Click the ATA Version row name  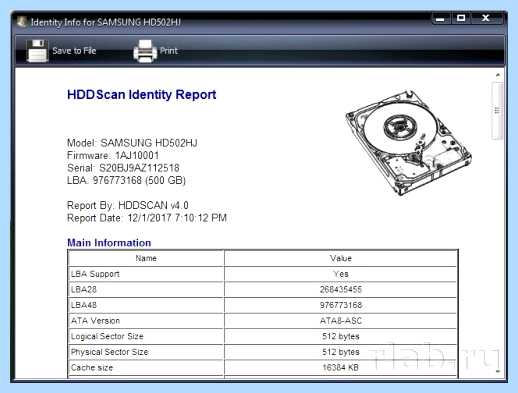95,321
